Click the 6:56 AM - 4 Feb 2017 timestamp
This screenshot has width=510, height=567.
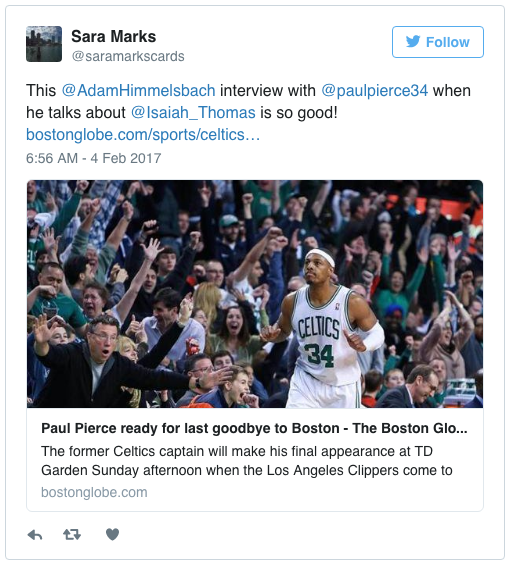[x=93, y=158]
